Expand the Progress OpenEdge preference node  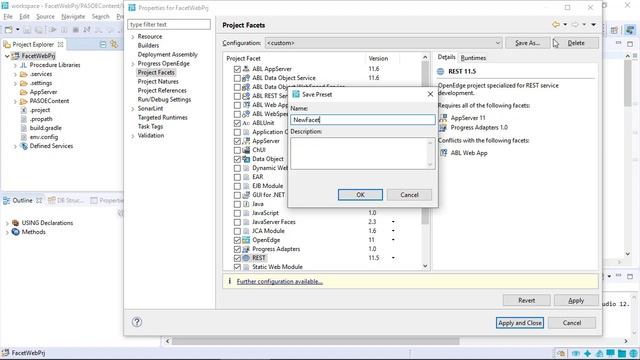point(133,64)
